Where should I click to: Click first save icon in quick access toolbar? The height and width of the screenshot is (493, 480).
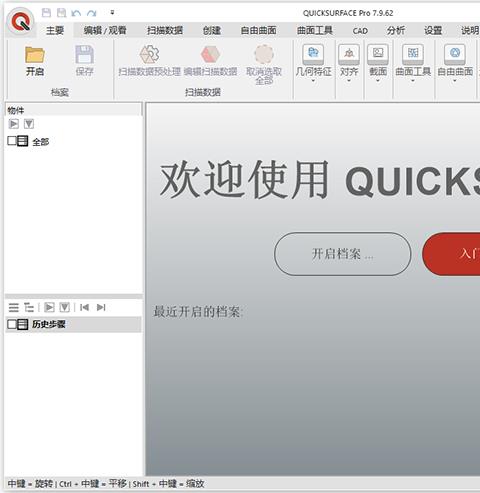tap(46, 13)
